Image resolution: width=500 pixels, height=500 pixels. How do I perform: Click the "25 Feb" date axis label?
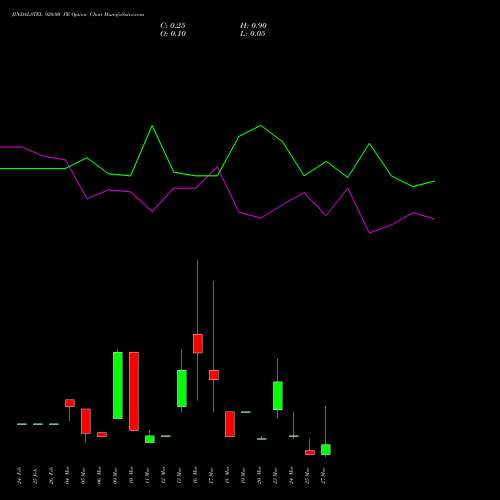coord(35,475)
